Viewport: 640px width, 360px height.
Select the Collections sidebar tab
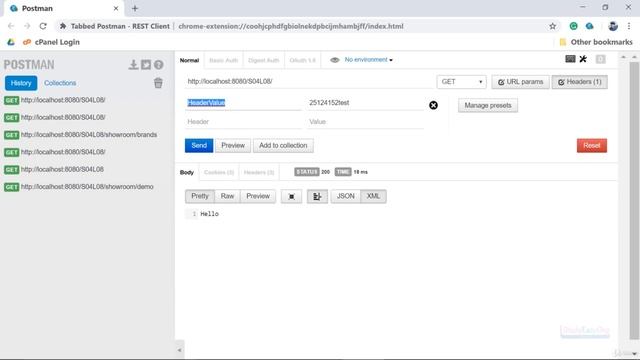[60, 83]
